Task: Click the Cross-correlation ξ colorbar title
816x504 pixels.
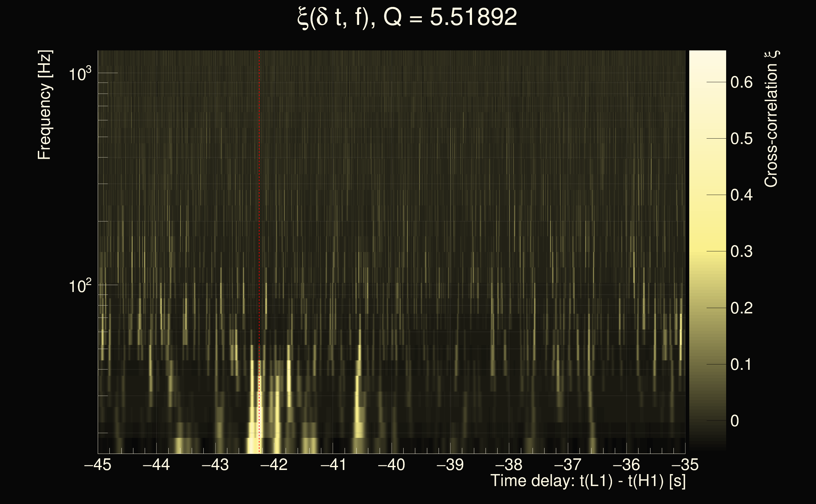Action: pos(771,119)
